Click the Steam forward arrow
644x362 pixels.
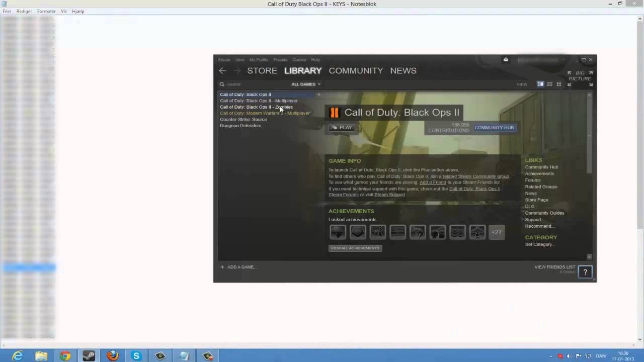tap(237, 71)
